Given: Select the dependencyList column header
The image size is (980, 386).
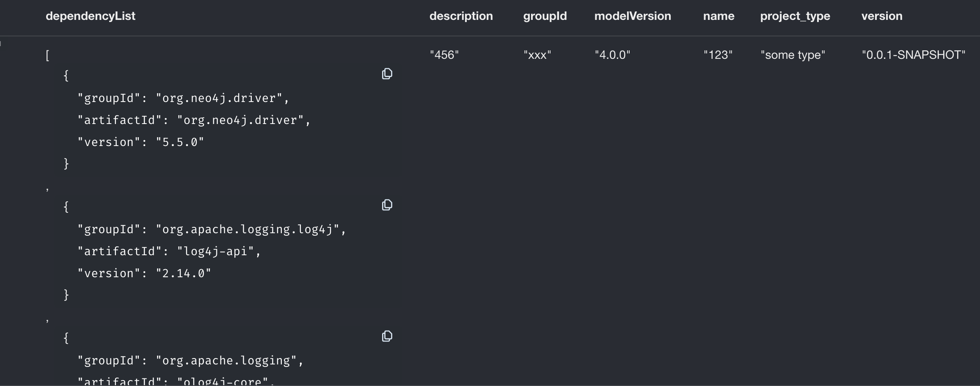Looking at the screenshot, I should coord(91,16).
